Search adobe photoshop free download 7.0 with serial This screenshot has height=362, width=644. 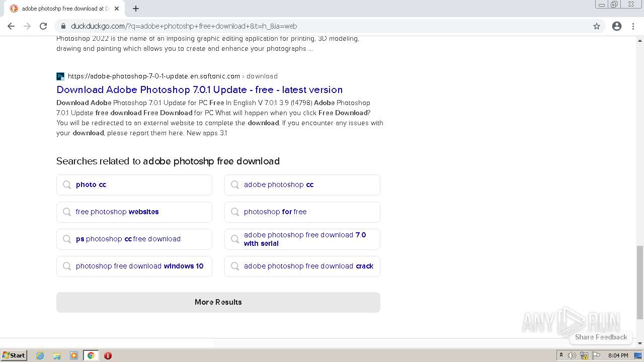pyautogui.click(x=302, y=239)
